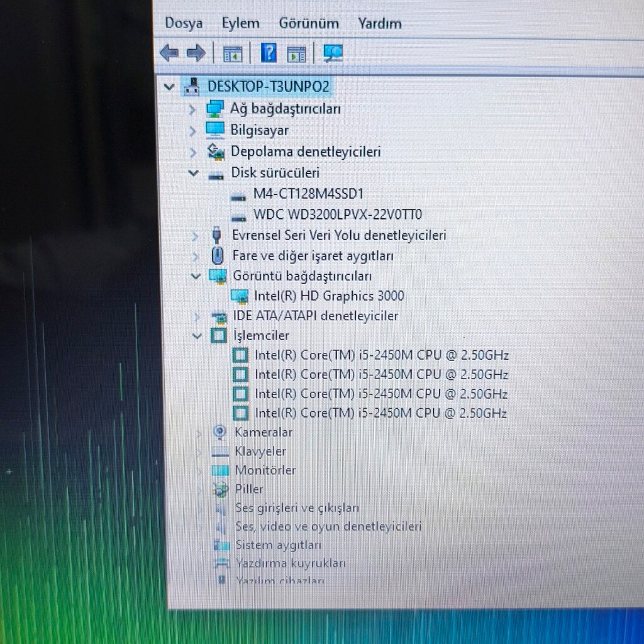This screenshot has width=644, height=644.
Task: Select Ses, video ve oyun denetleyicileri label
Action: point(328,526)
